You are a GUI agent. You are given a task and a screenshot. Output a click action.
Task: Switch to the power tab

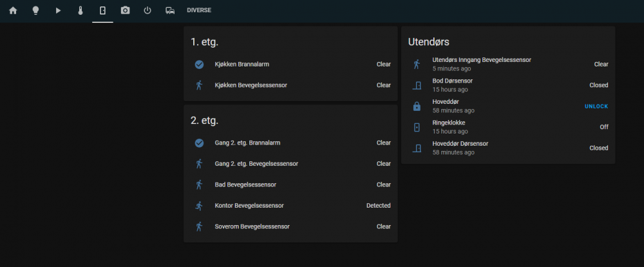click(147, 10)
